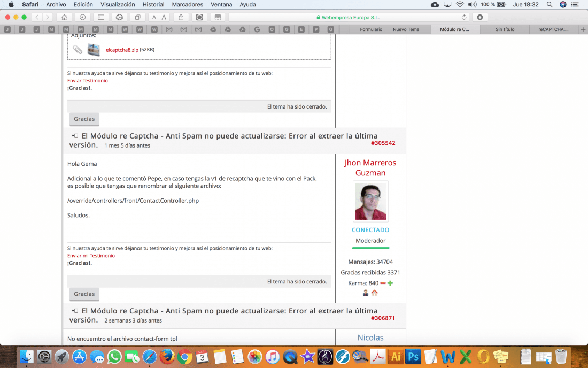
Task: Open a new tab with plus button
Action: pos(583,29)
